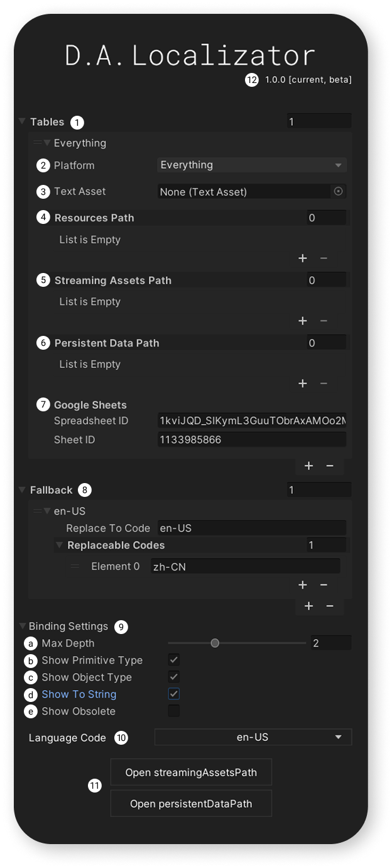Click Open streamingAssetsPath button
This screenshot has width=392, height=868.
click(191, 772)
